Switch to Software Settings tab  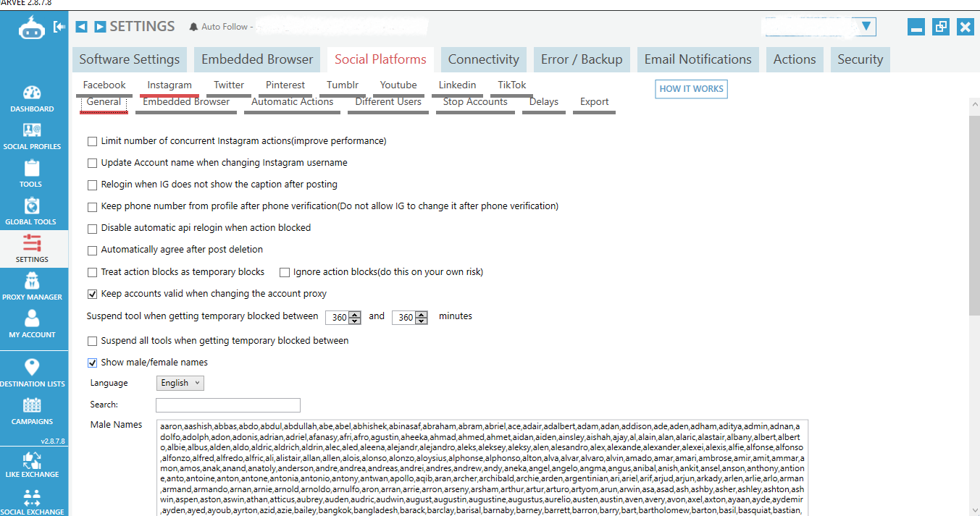click(x=130, y=59)
